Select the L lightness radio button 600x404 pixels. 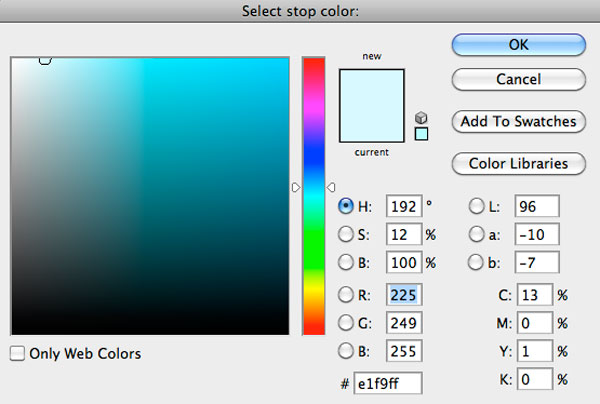(476, 207)
